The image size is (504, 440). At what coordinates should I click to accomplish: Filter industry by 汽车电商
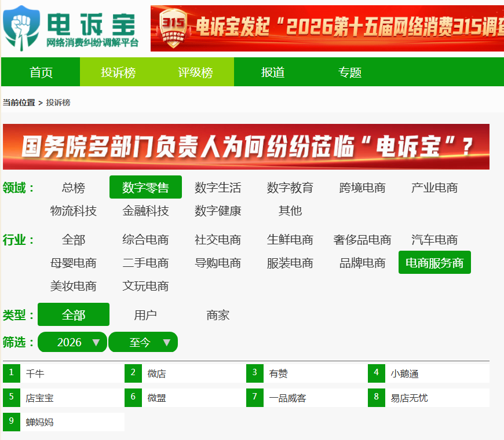[434, 240]
